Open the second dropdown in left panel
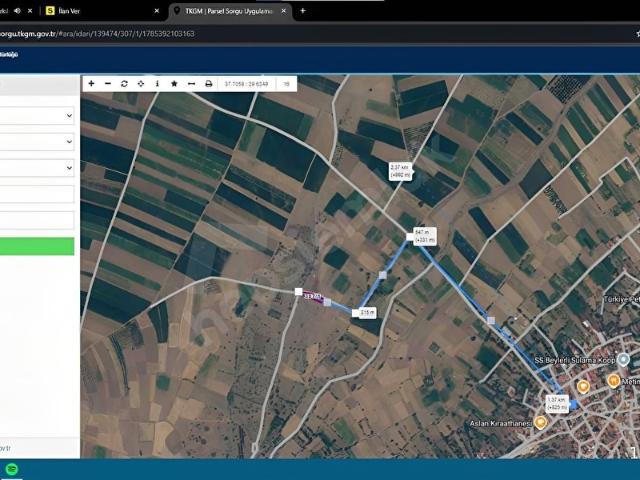Image resolution: width=640 pixels, height=480 pixels. pos(37,142)
